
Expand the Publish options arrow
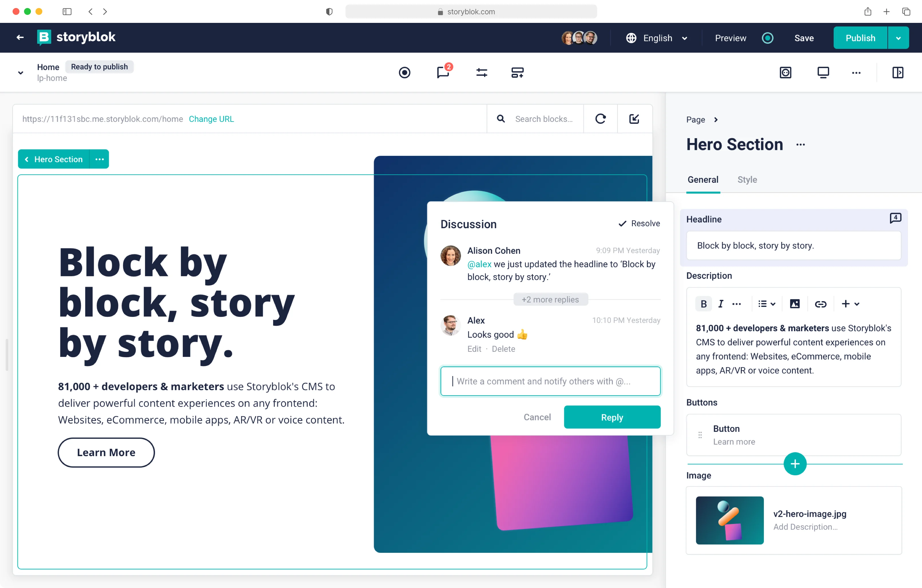pos(898,38)
